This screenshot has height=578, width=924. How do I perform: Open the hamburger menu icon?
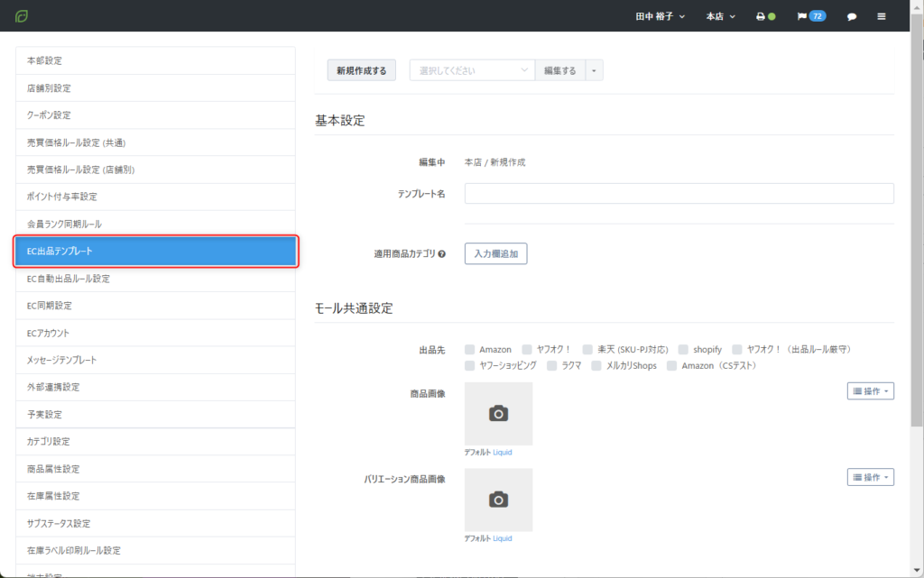point(882,16)
